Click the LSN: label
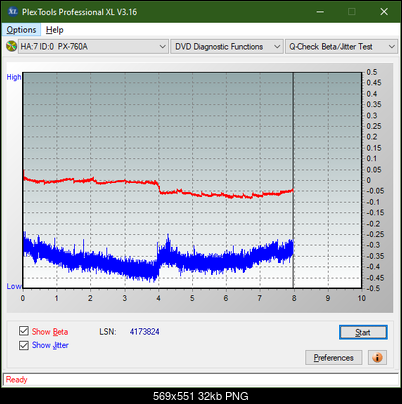This screenshot has width=402, height=404. click(108, 332)
